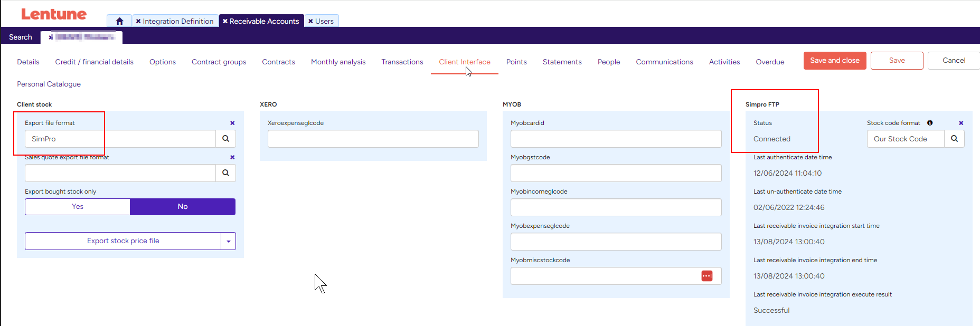Set Export bought stock only to Yes
Viewport: 980px width, 326px height.
(78, 207)
